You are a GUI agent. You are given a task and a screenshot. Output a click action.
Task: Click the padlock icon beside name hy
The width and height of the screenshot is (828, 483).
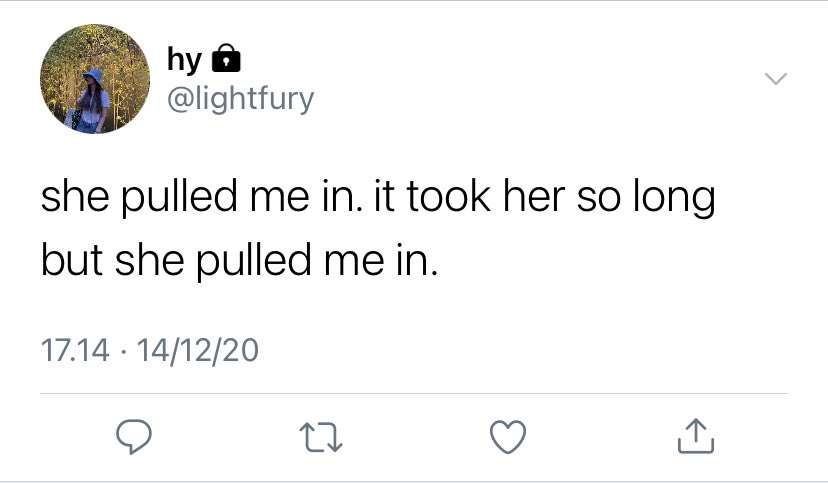coord(226,58)
